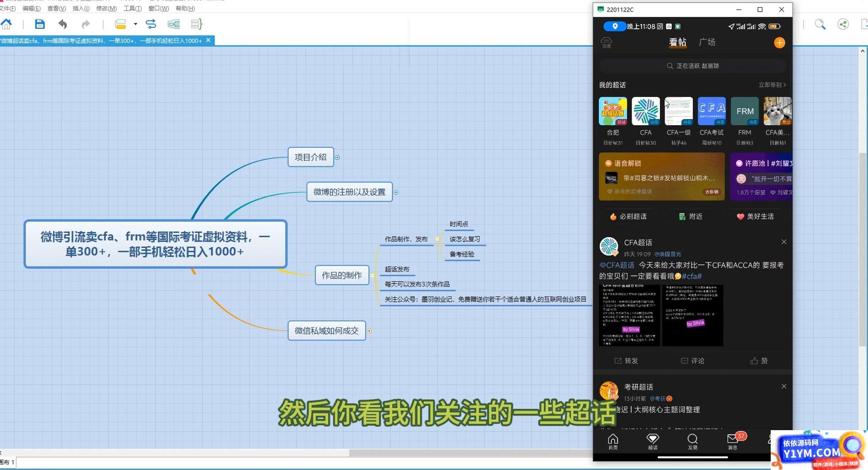Image resolution: width=868 pixels, height=470 pixels.
Task: Tap 评论 under the CFA post
Action: click(692, 361)
